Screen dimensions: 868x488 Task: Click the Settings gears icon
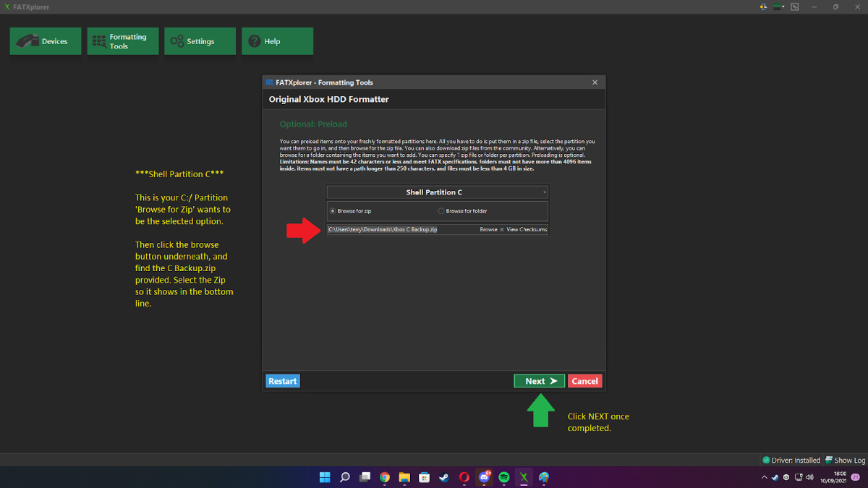click(x=176, y=41)
